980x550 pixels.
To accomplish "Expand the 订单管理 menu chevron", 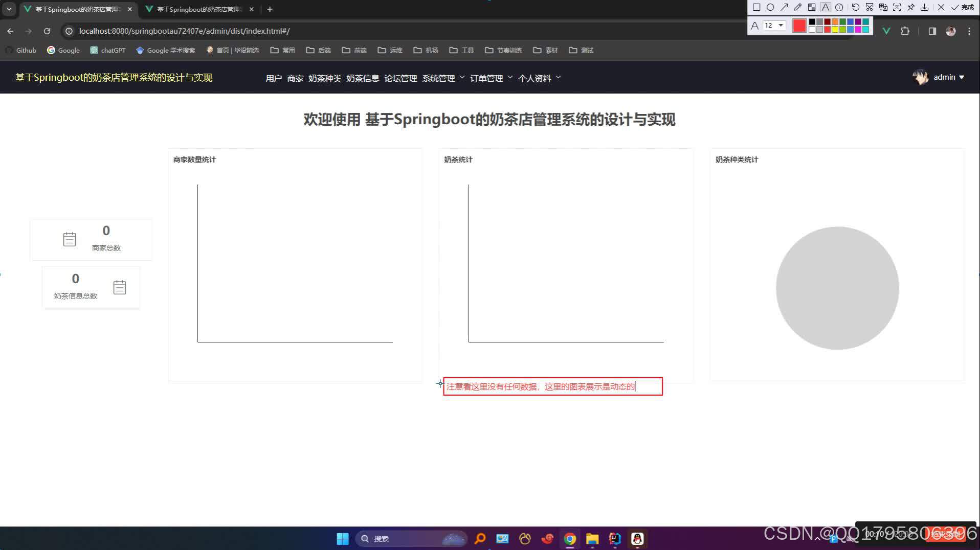I will [x=510, y=77].
